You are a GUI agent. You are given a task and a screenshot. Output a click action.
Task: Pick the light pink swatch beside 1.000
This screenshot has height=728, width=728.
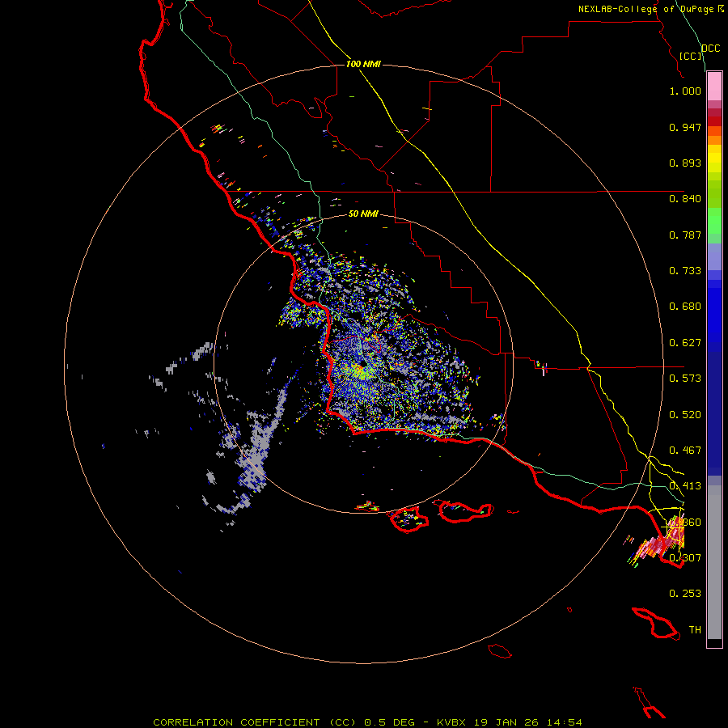(x=714, y=87)
